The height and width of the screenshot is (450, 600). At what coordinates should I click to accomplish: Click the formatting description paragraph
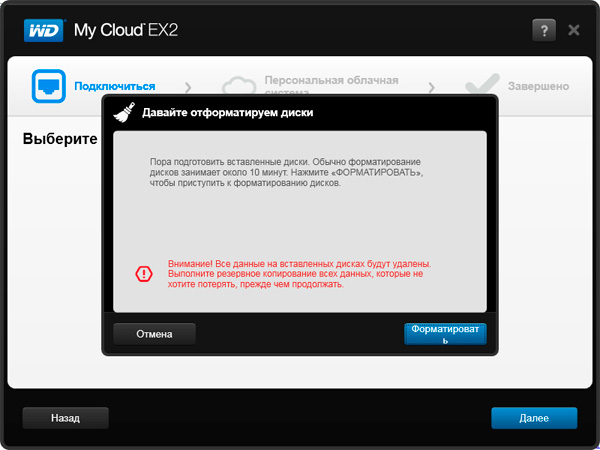[x=280, y=172]
